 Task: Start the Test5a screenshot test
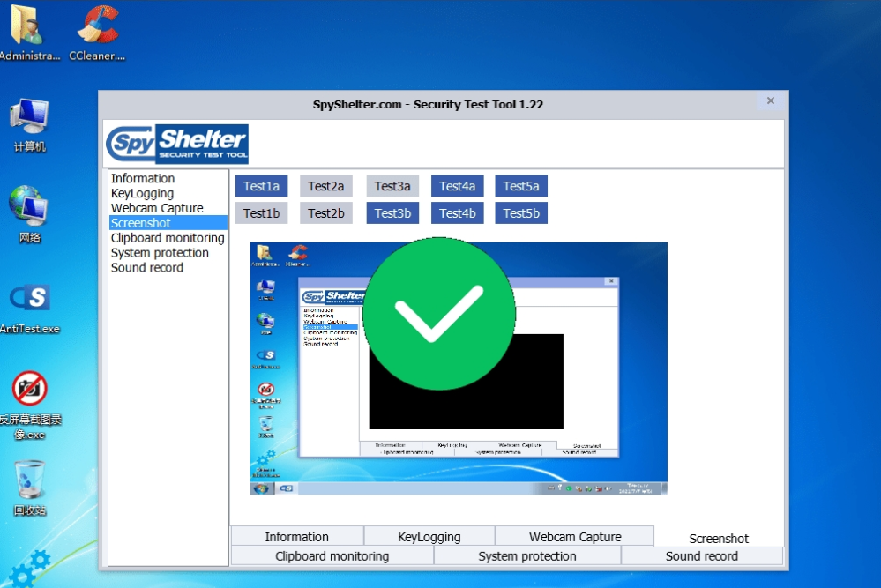click(x=521, y=186)
